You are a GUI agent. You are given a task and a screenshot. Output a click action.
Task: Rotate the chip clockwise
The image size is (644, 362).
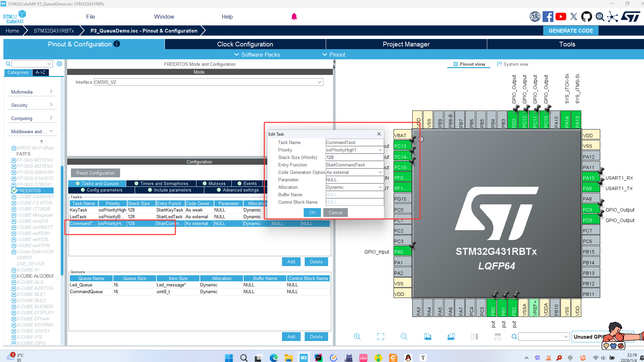click(x=428, y=337)
